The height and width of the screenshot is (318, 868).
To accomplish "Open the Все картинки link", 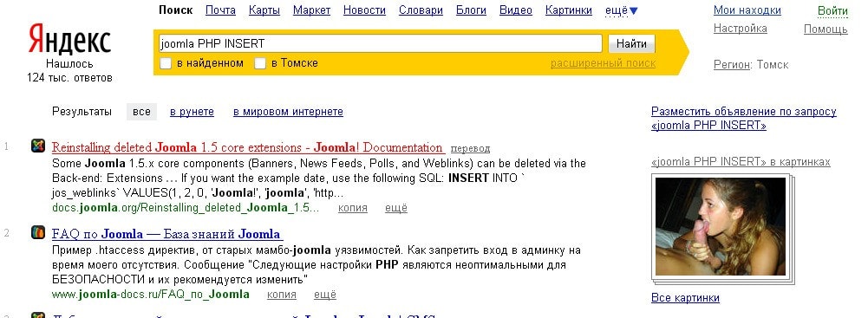I will (x=685, y=298).
